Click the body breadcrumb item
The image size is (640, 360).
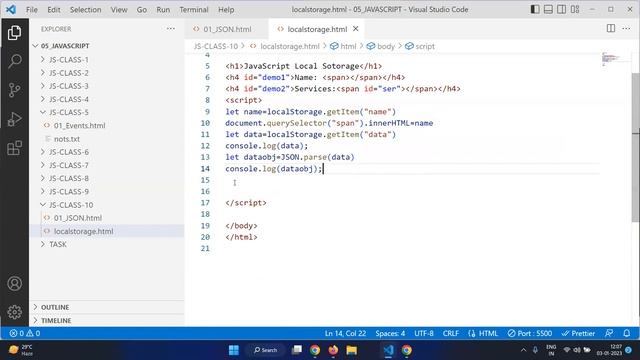pyautogui.click(x=381, y=46)
